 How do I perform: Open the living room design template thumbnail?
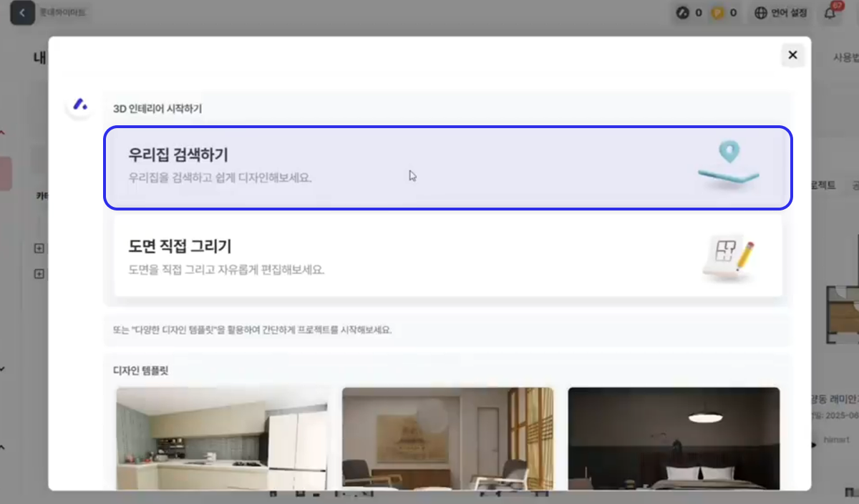point(447,438)
